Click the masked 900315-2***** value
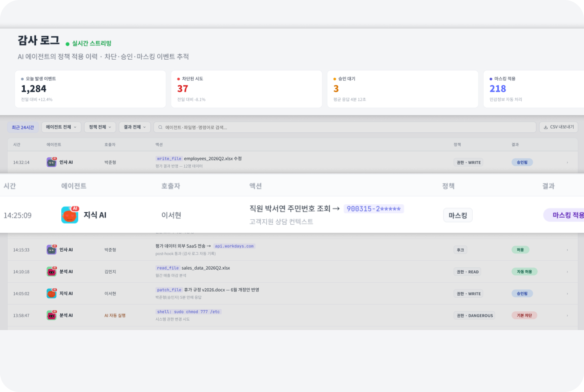The height and width of the screenshot is (392, 584). 373,209
